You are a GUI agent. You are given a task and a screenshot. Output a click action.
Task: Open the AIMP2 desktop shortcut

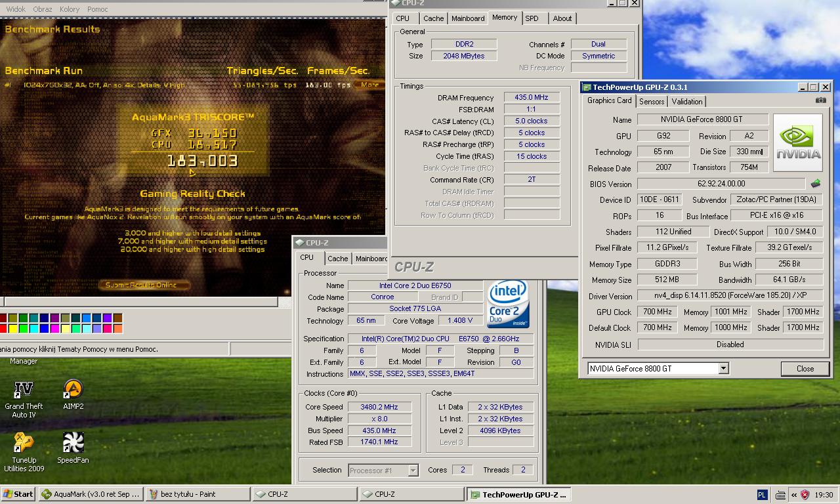[73, 394]
